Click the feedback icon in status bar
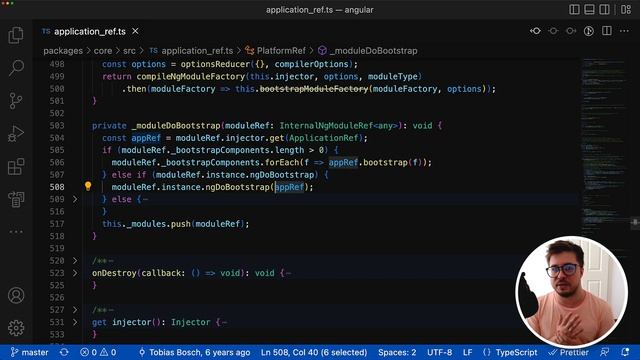This screenshot has width=640, height=360. [604, 352]
